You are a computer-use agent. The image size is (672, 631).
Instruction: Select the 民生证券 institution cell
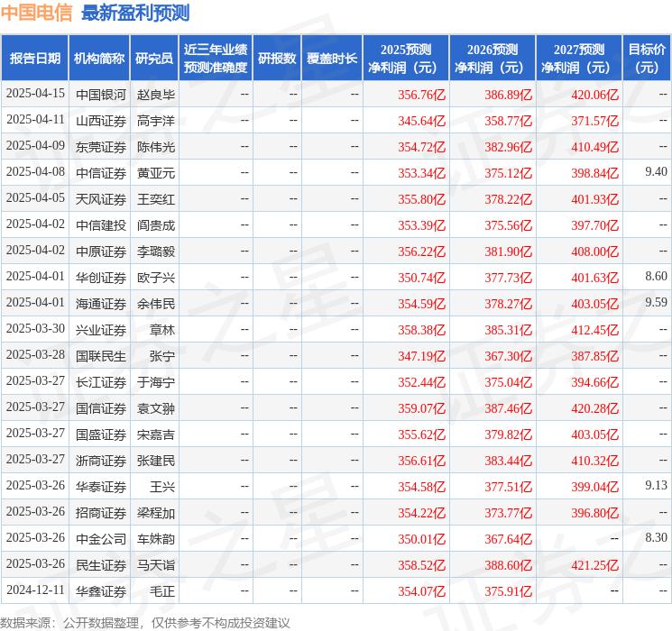(x=101, y=565)
